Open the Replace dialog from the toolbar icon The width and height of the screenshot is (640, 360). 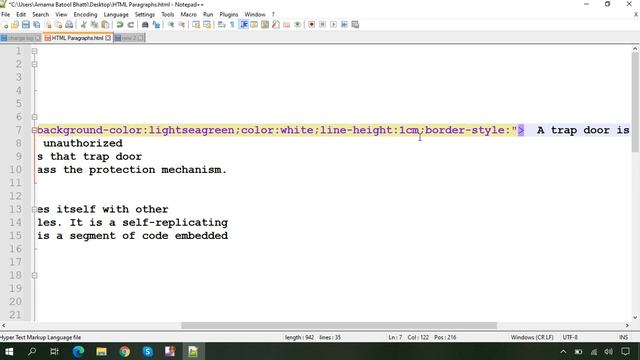[156, 24]
